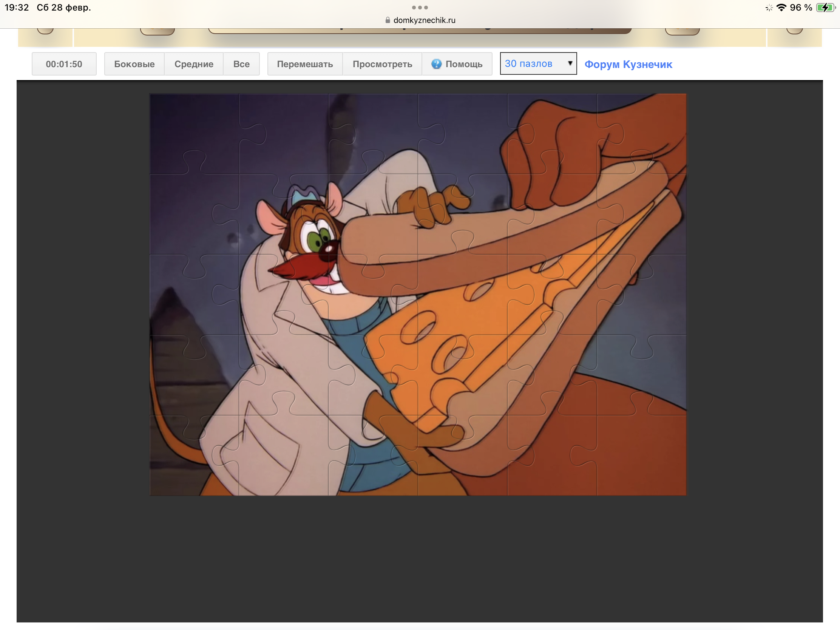
Task: Show all pieces with Все
Action: 241,64
